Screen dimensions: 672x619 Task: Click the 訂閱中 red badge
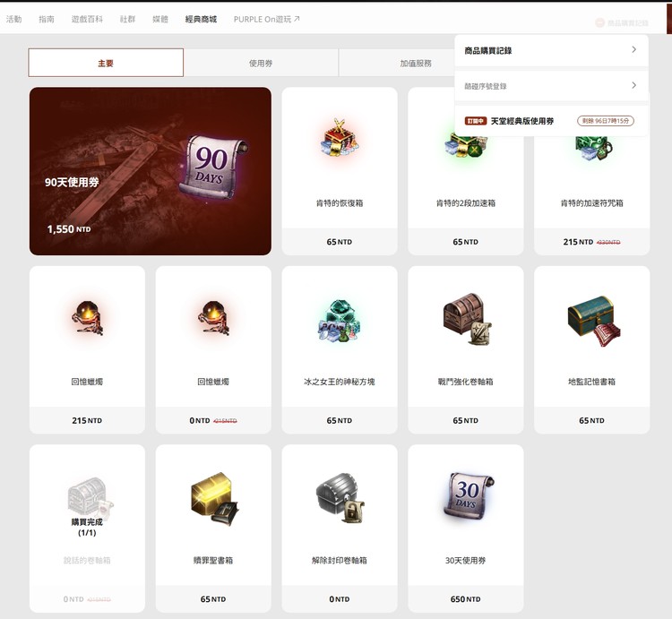[476, 121]
